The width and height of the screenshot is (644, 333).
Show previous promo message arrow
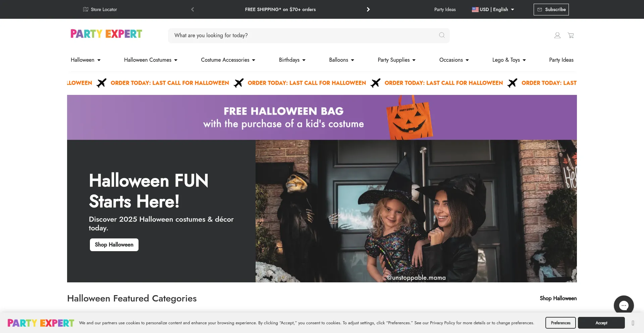193,9
